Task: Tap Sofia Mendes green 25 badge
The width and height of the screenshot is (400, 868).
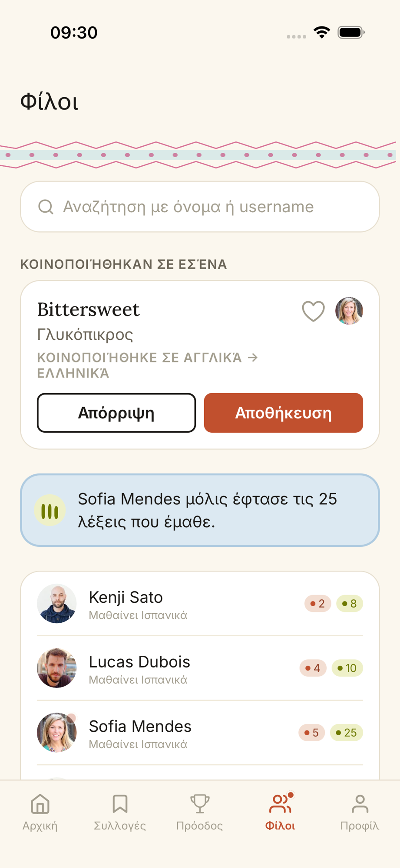Action: click(x=347, y=733)
